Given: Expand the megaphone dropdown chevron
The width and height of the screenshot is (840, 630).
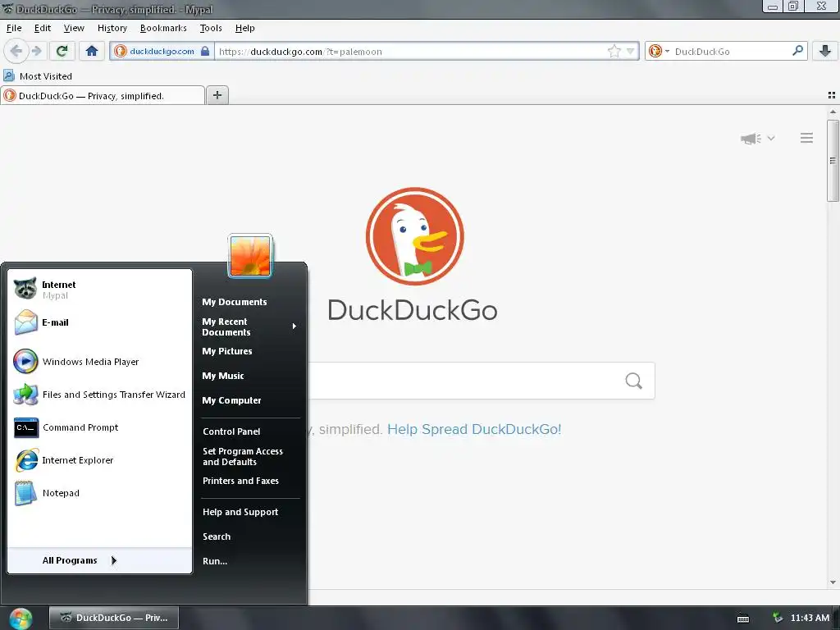Looking at the screenshot, I should point(771,138).
